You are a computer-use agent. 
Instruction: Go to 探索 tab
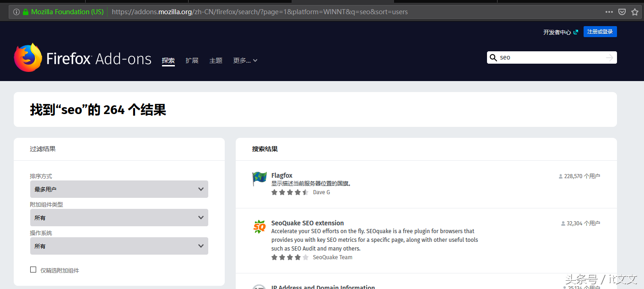(x=168, y=60)
